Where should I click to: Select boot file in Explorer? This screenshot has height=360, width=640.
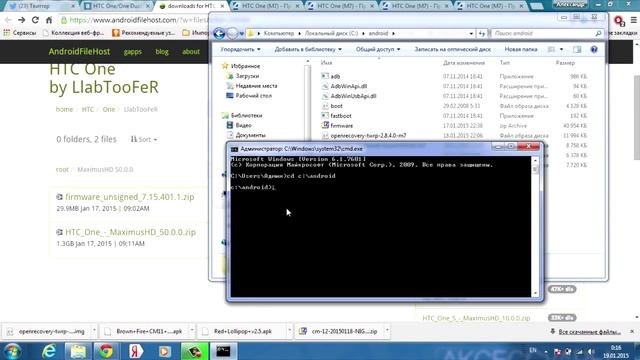click(336, 106)
